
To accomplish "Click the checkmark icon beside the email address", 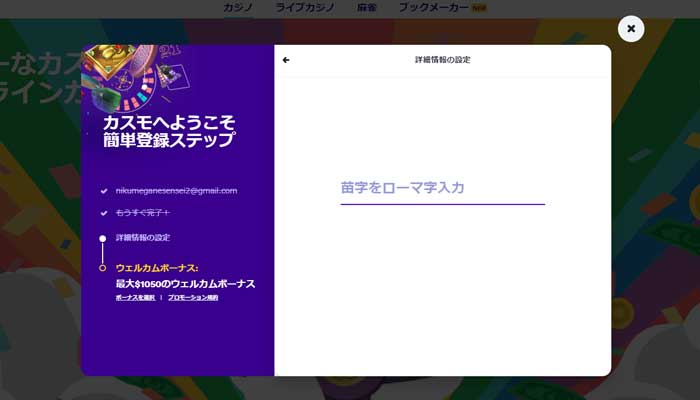I will pos(104,191).
